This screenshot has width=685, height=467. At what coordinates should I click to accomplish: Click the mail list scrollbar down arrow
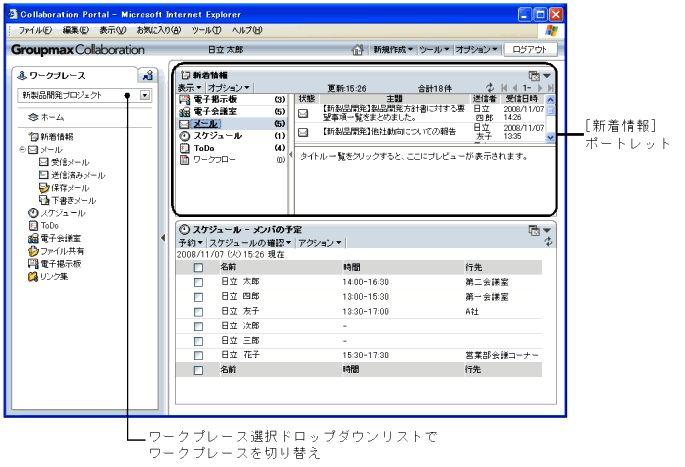[x=550, y=137]
